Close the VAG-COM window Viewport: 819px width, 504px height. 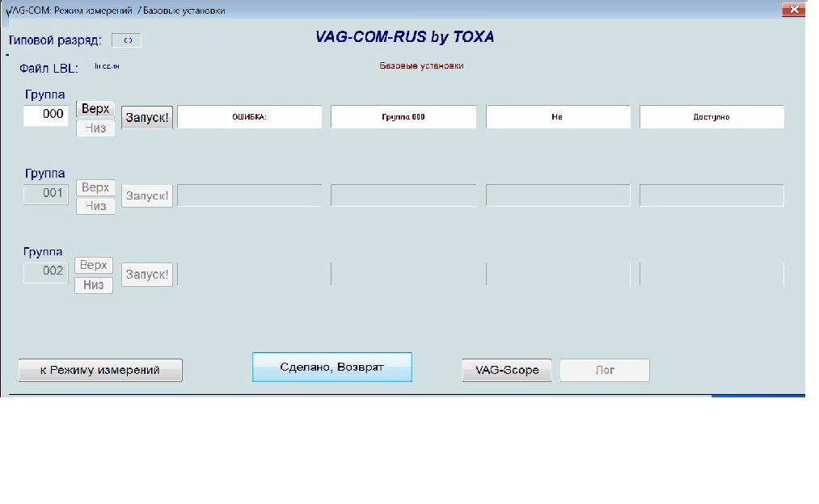[793, 10]
